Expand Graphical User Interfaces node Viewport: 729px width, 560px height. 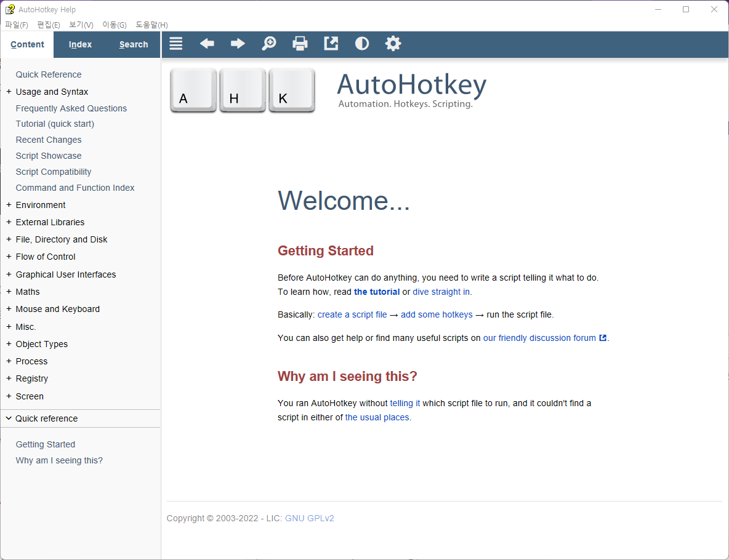[9, 274]
